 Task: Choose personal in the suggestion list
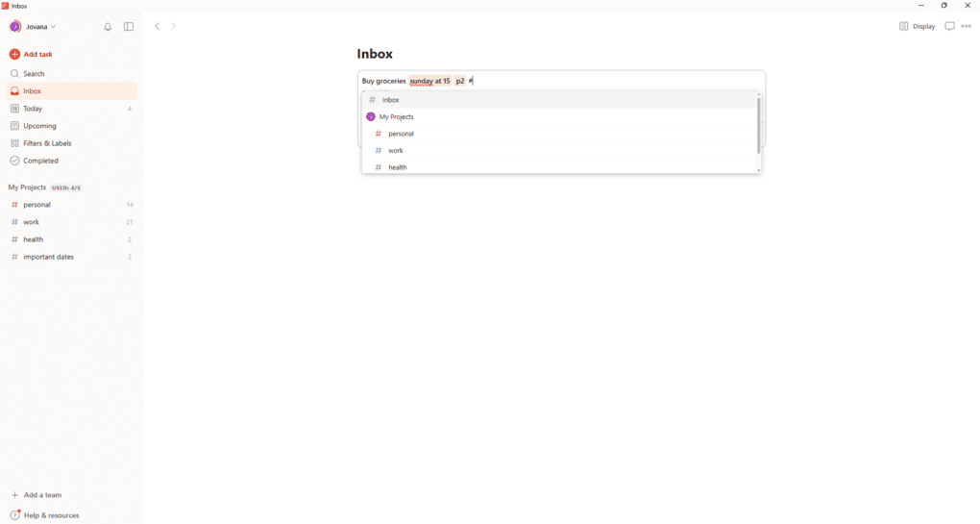(x=559, y=134)
